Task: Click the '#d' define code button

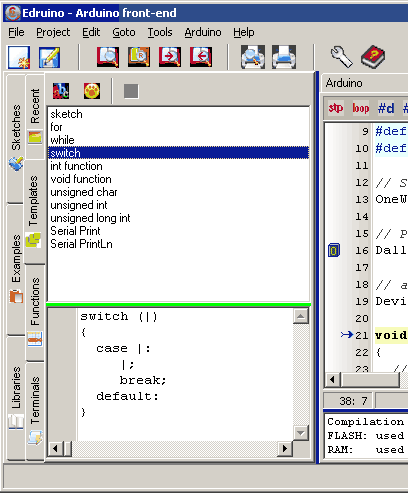Action: (x=386, y=108)
